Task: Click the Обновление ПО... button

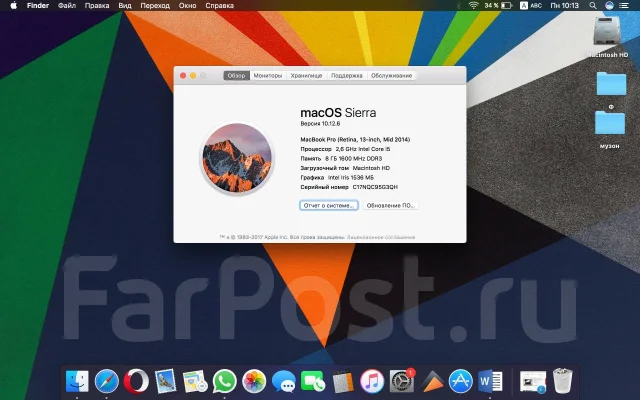Action: point(391,205)
